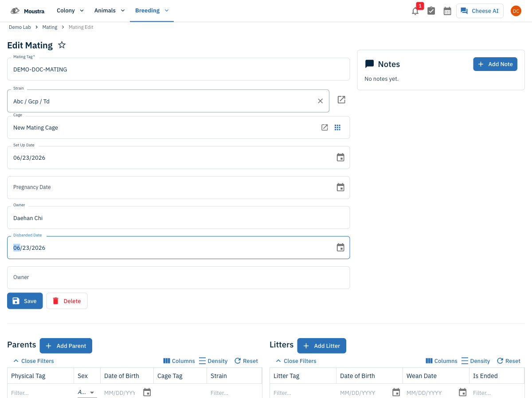
Task: Open the cage link icon in Cage field
Action: (x=325, y=127)
